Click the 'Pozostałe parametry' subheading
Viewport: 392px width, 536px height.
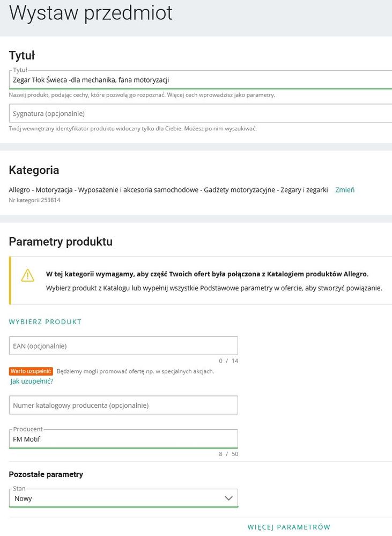[x=46, y=474]
